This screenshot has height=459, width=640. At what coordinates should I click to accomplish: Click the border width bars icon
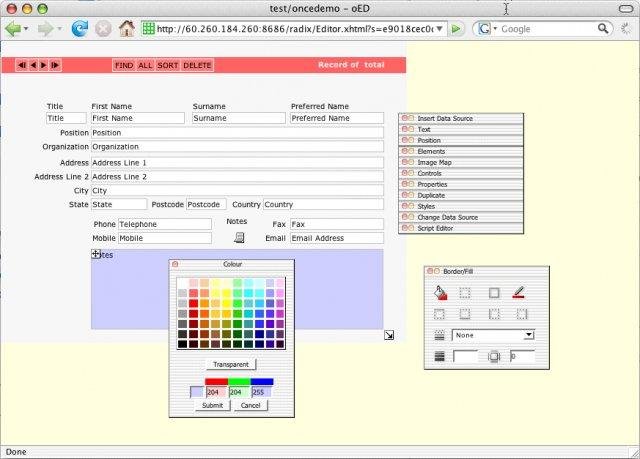point(439,356)
